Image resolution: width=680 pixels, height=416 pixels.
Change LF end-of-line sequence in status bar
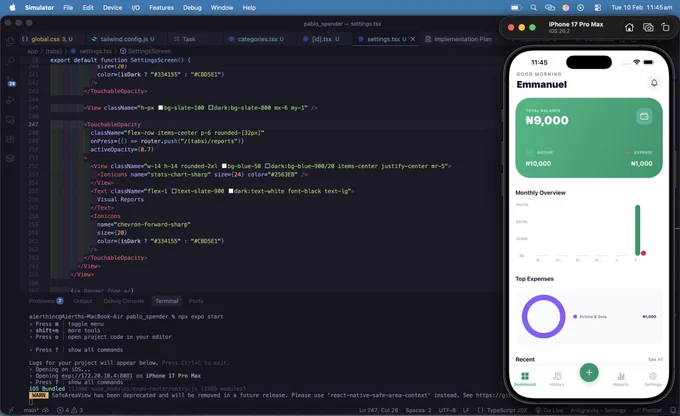pos(466,410)
